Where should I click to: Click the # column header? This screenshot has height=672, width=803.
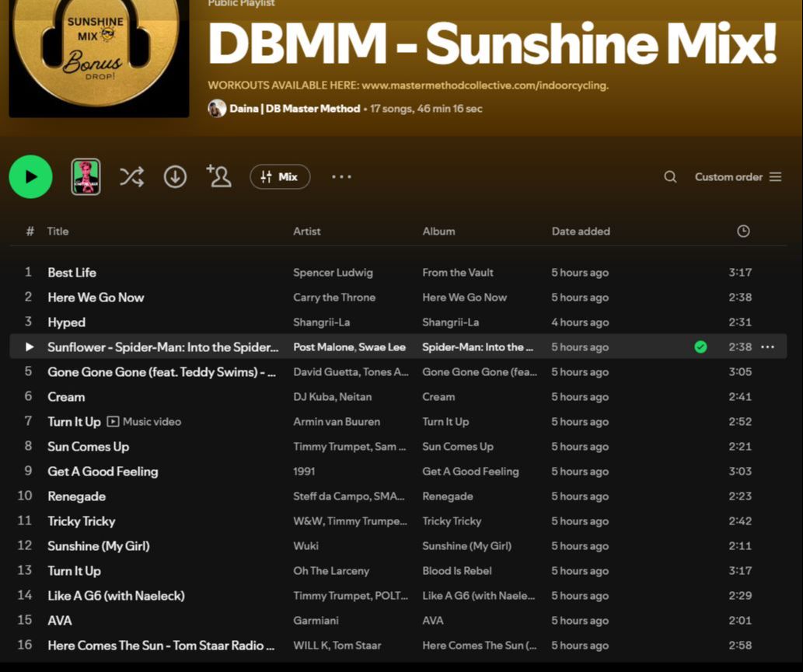[x=30, y=232]
